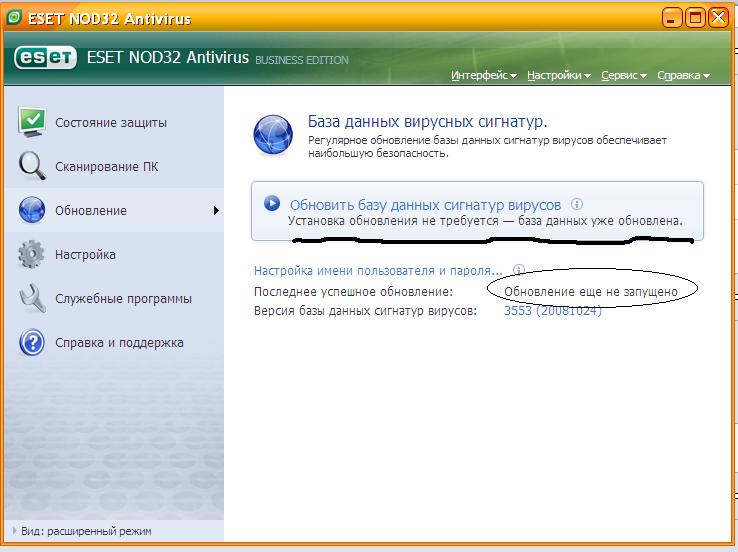Click the magnifier icon for computer scan
This screenshot has height=552, width=738.
(x=32, y=166)
